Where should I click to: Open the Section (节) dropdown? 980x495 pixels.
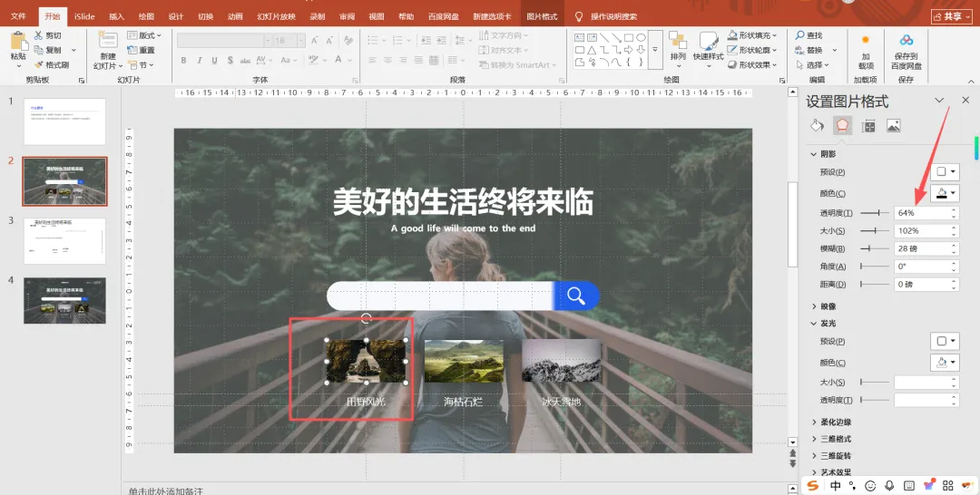click(142, 65)
